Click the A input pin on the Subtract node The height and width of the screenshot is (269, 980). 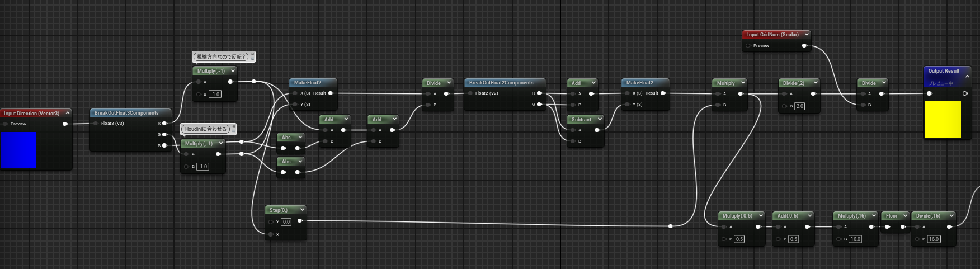(x=573, y=130)
